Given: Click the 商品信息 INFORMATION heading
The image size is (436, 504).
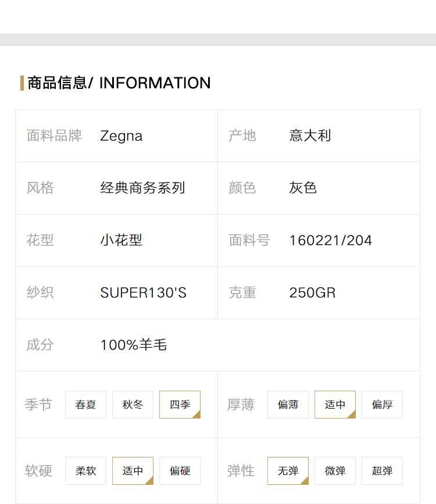Looking at the screenshot, I should 119,83.
